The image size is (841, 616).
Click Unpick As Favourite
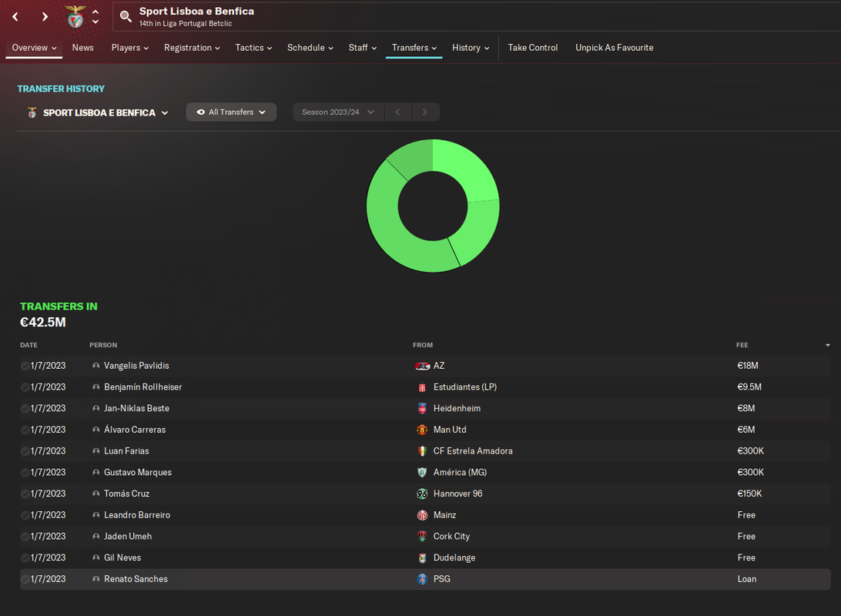point(614,48)
